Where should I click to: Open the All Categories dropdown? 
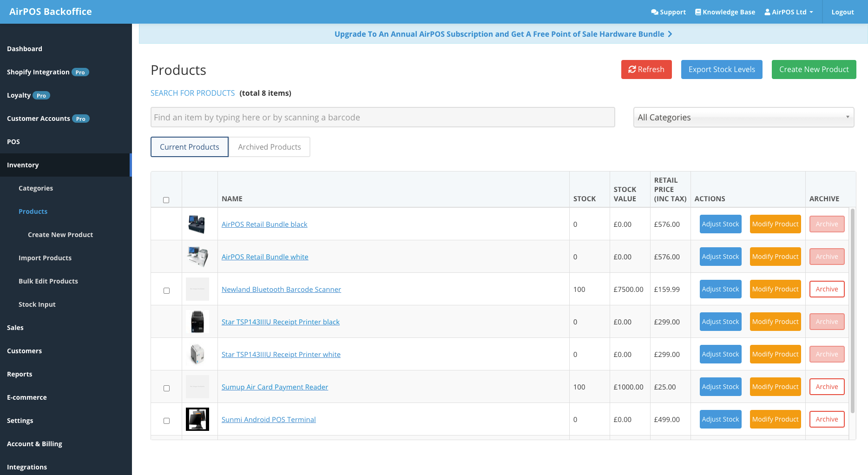pos(743,117)
